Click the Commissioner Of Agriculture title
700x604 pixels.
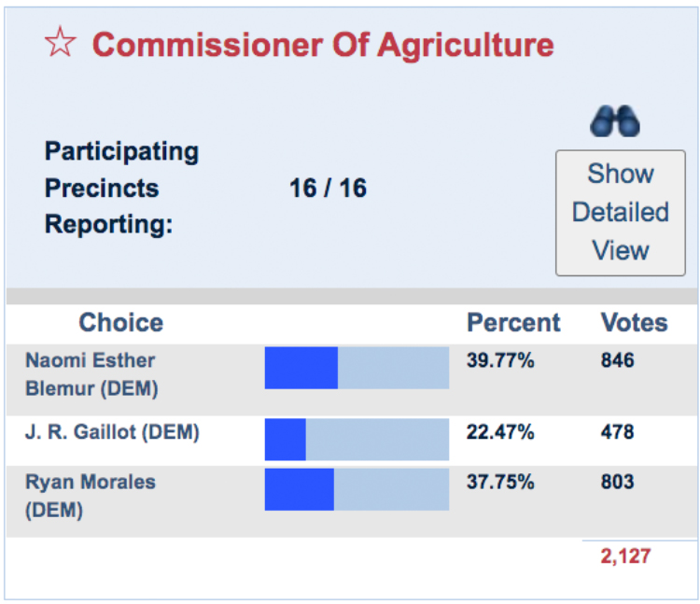[x=323, y=44]
